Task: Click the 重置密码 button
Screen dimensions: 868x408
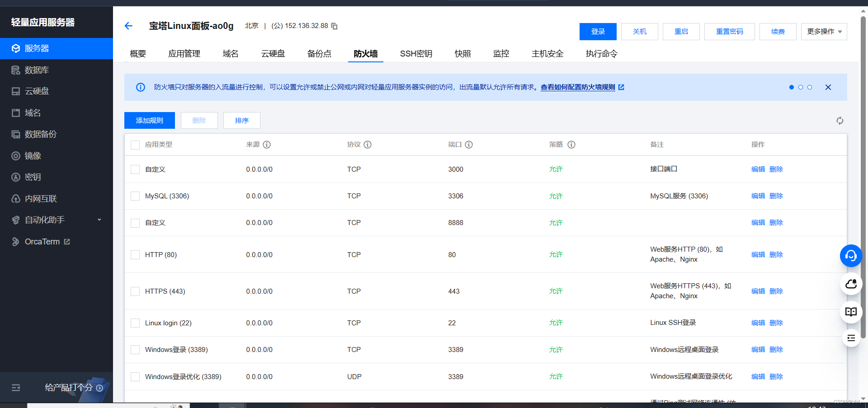Action: 730,32
